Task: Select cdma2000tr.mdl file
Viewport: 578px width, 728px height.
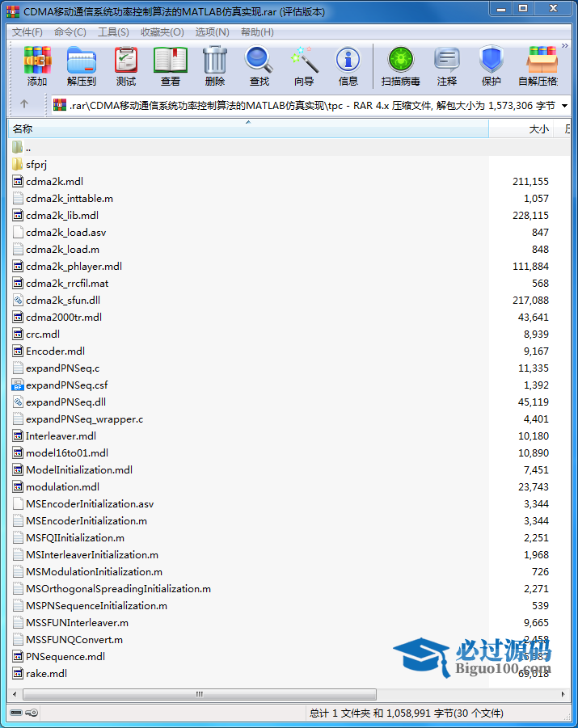Action: pos(64,317)
